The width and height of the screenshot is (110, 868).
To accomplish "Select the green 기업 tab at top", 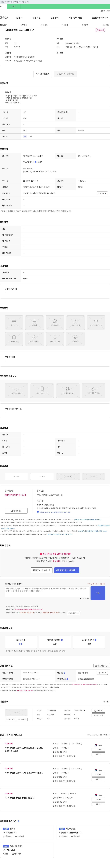I will point(14,6).
